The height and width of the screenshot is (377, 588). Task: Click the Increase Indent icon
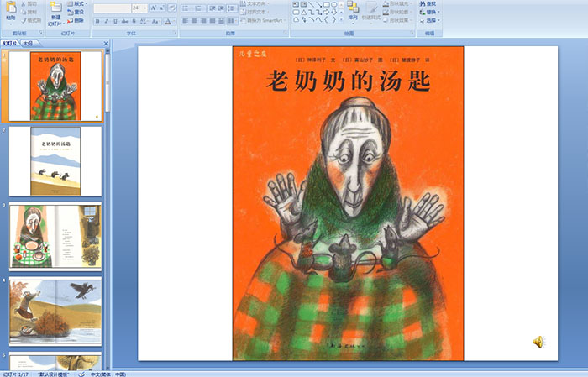[221, 8]
